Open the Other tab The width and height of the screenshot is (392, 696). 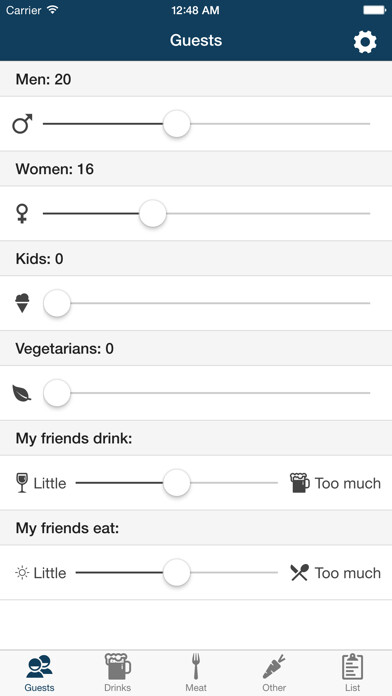[274, 673]
